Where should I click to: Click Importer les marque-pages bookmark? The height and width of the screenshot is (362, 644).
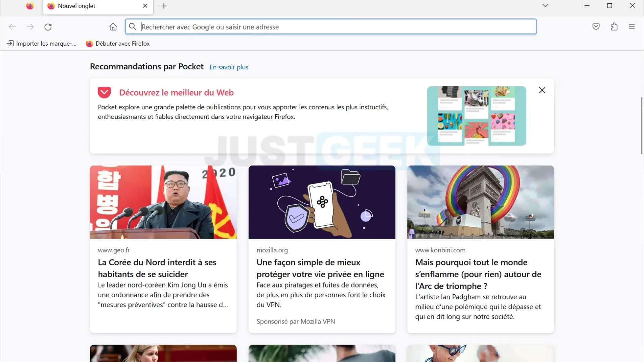click(x=42, y=44)
